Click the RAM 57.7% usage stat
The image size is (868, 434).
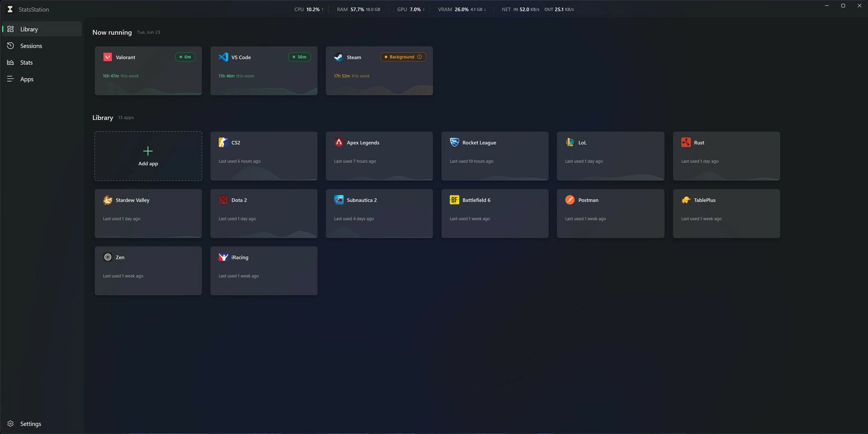tap(359, 9)
